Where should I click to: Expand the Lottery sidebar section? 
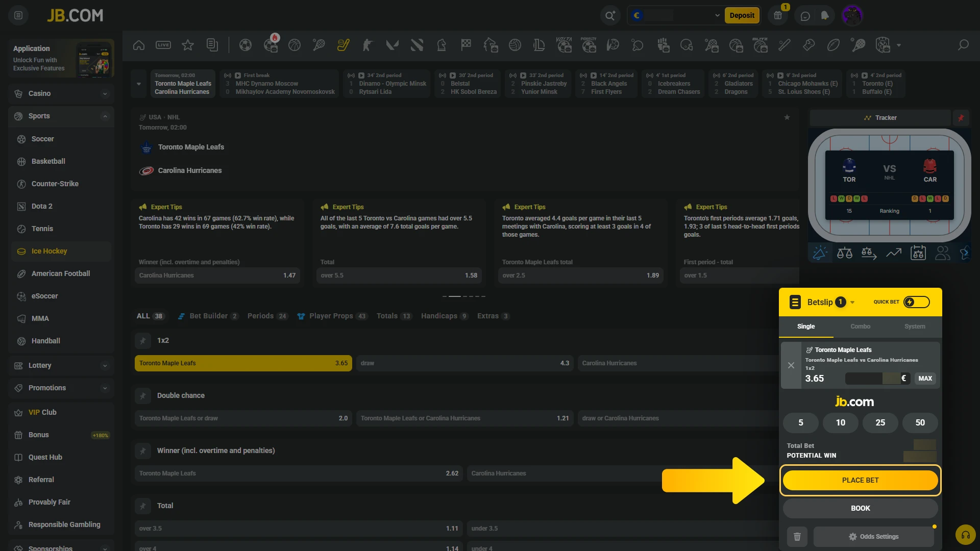point(105,365)
